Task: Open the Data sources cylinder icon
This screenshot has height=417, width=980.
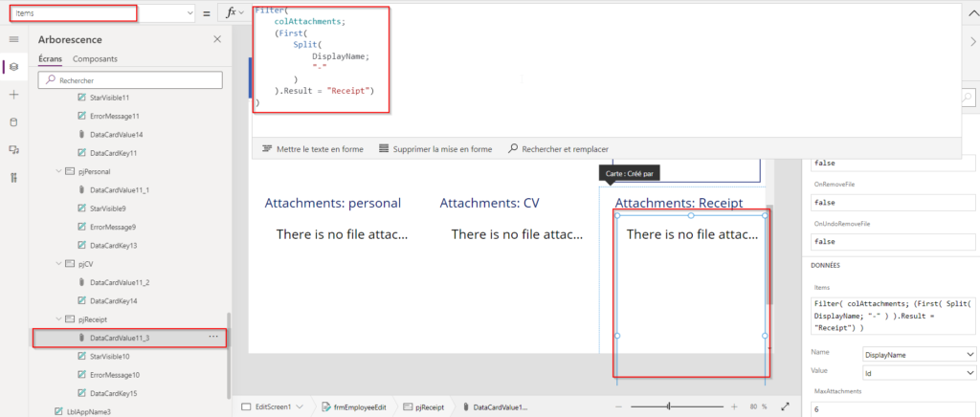Action: [x=13, y=122]
